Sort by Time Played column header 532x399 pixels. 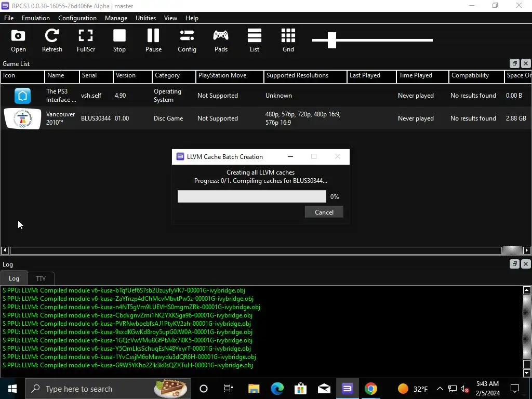[423, 76]
